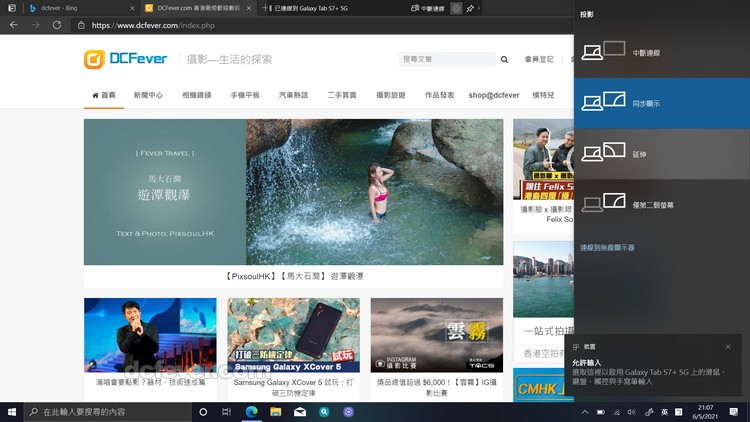Show hidden system tray icons
The width and height of the screenshot is (750, 422).
coord(585,411)
